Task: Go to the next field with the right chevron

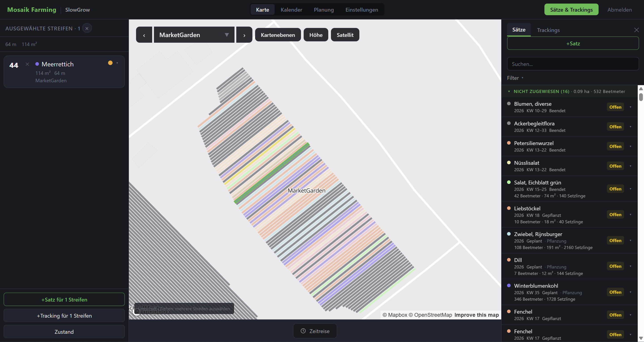Action: pyautogui.click(x=244, y=35)
